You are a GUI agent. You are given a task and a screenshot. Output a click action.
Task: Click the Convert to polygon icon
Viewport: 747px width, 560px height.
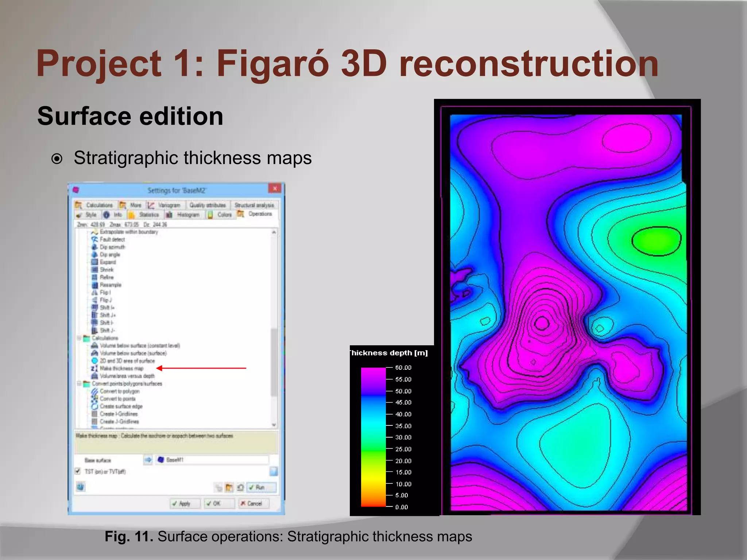(x=94, y=391)
